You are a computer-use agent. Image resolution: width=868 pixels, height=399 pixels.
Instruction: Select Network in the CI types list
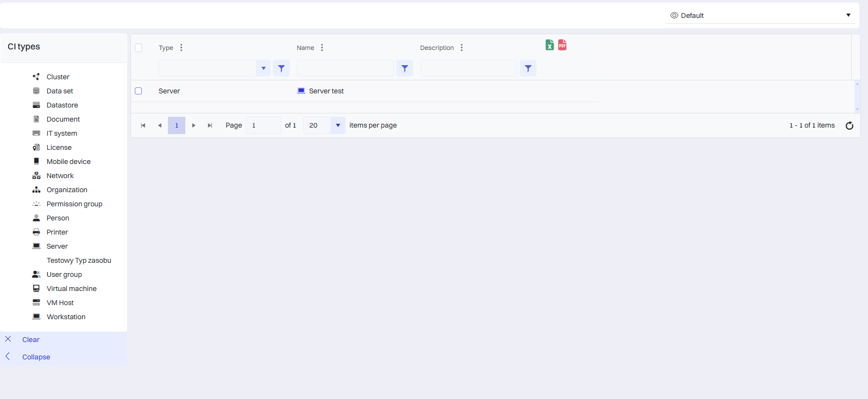(60, 176)
